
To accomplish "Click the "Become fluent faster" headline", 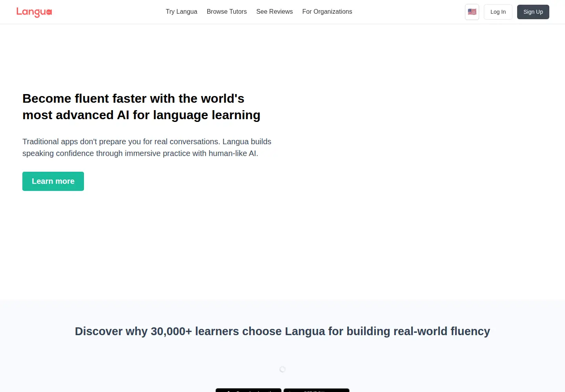I will (x=141, y=107).
